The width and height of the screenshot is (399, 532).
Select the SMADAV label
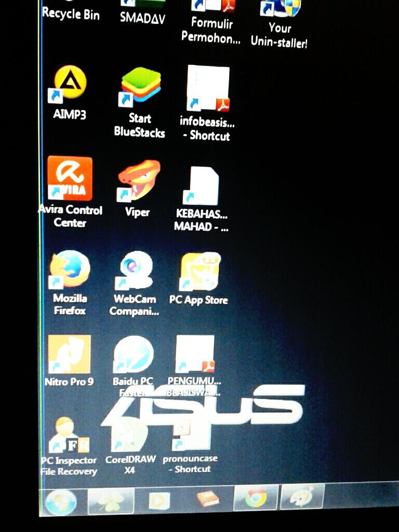click(x=142, y=18)
